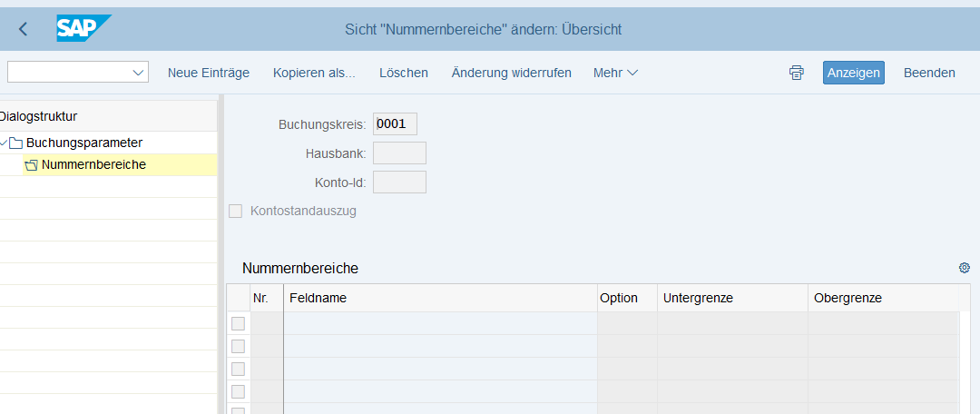Click Neue Einträge in toolbar
Screen dimensions: 980x414
[209, 73]
